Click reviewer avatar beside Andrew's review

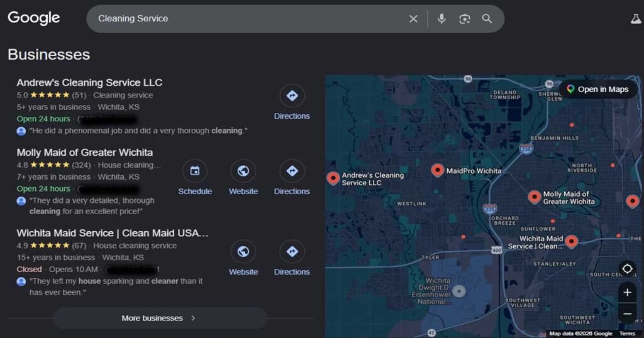(x=21, y=131)
